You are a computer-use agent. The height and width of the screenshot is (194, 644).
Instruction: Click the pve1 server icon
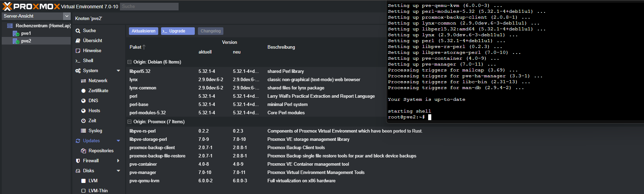pyautogui.click(x=16, y=33)
